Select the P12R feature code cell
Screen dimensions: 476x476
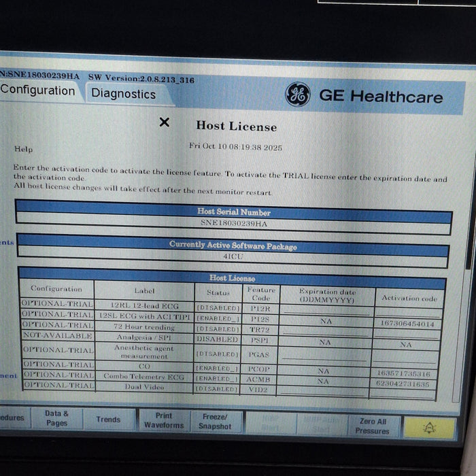260,309
